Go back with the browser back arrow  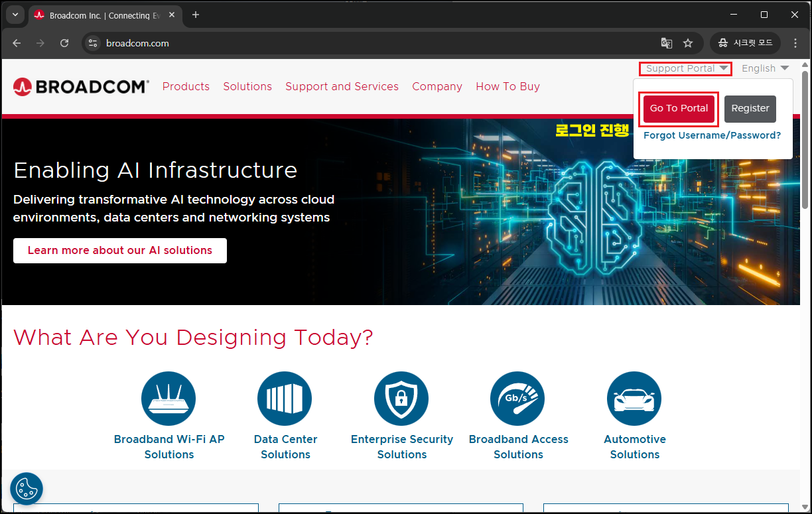pos(17,43)
